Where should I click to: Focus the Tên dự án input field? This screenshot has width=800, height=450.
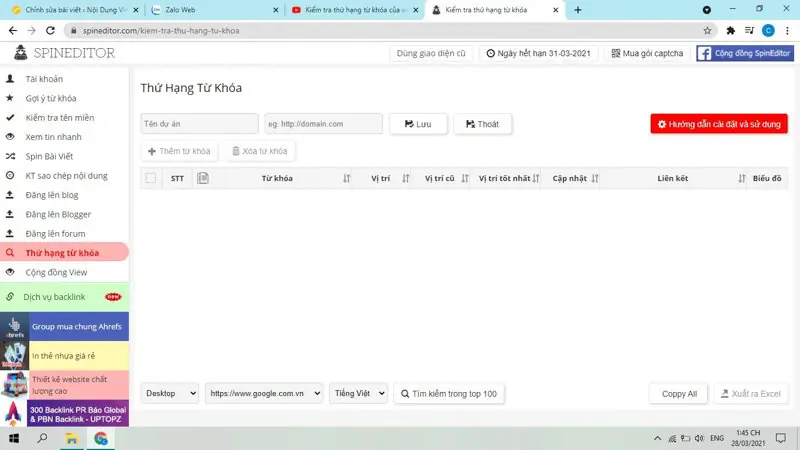coord(199,124)
